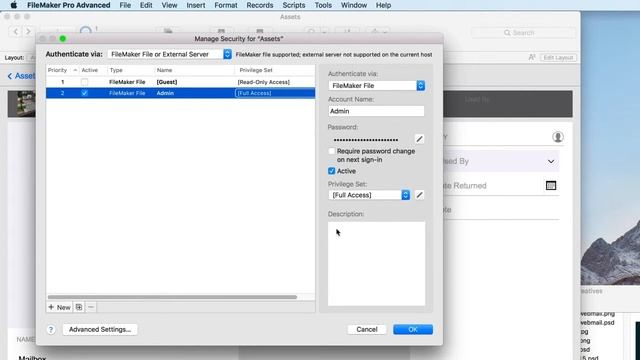Viewport: 640px width, 360px height.
Task: Open the Scripts menu
Action: coord(293,5)
